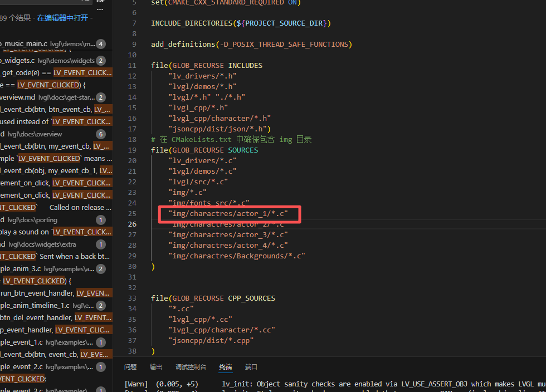Open match "run_btn_event_handler, LV_EVEN..."

(56, 293)
